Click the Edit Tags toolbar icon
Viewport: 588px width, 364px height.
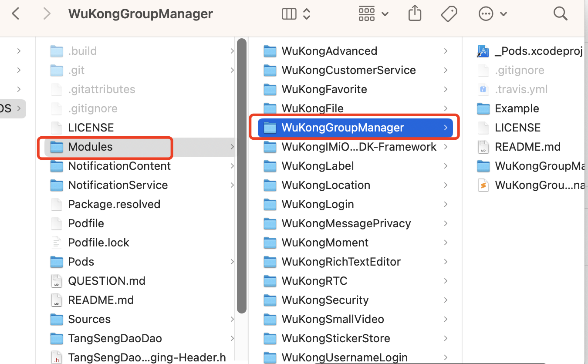pyautogui.click(x=449, y=14)
